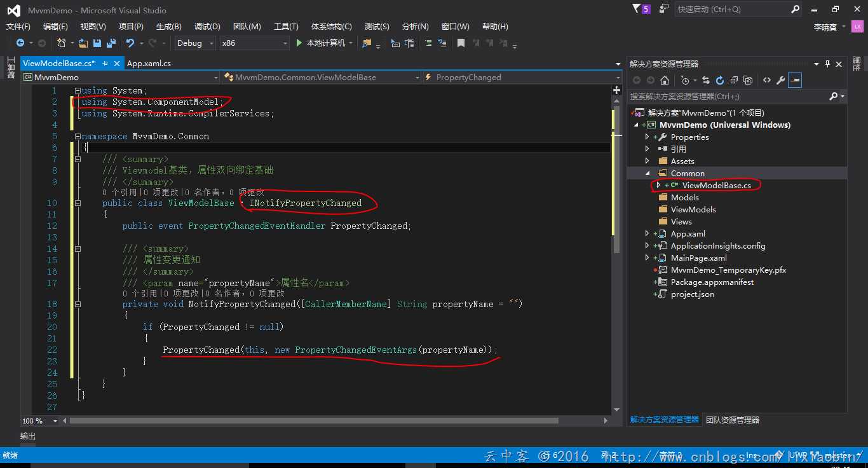The height and width of the screenshot is (468, 868).
Task: Open the 帮助(H) menu
Action: click(495, 27)
